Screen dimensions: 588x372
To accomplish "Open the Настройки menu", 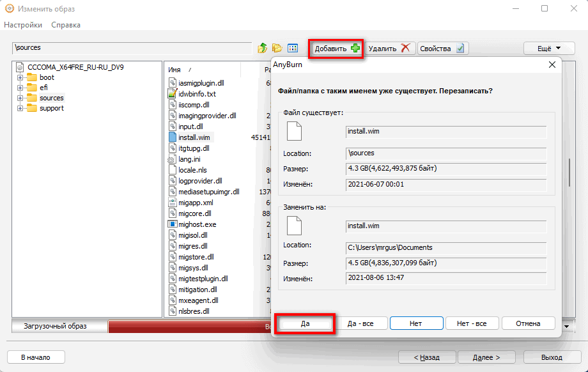I will (23, 25).
